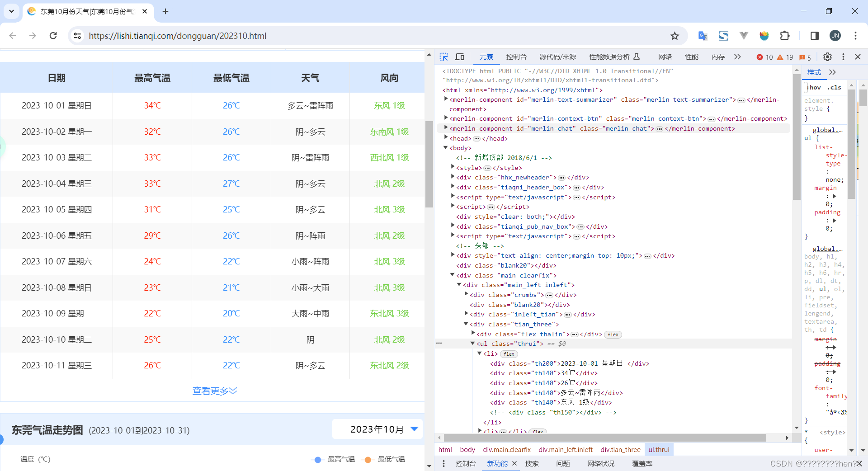Collapse the body element node
Viewport: 868px width, 471px height.
(x=446, y=148)
